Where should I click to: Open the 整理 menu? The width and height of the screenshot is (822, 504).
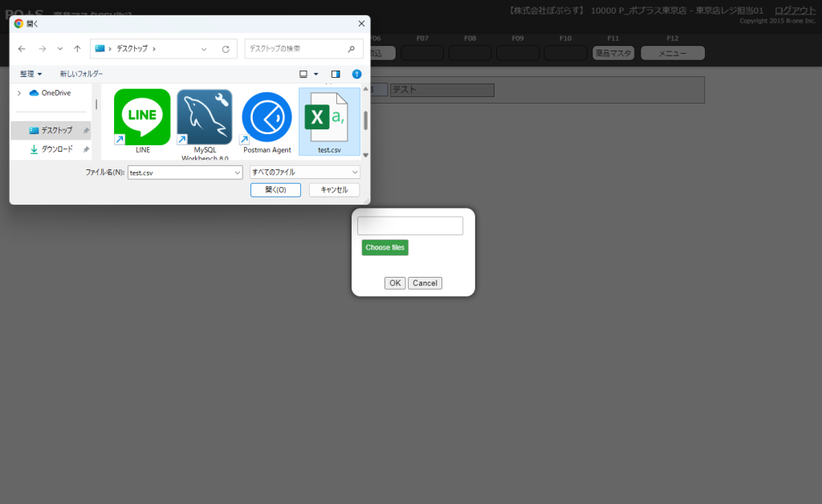(x=31, y=74)
